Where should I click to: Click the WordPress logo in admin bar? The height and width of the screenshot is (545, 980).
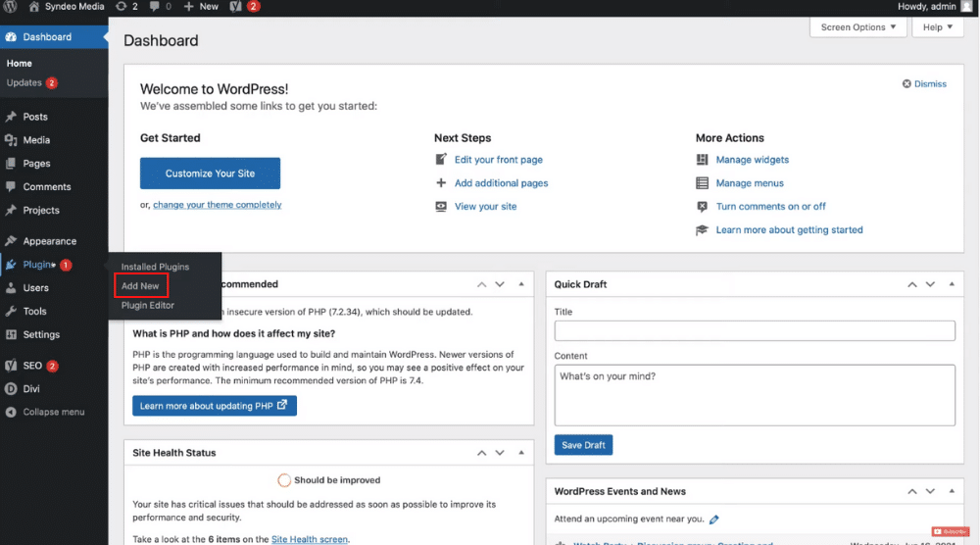pyautogui.click(x=10, y=6)
